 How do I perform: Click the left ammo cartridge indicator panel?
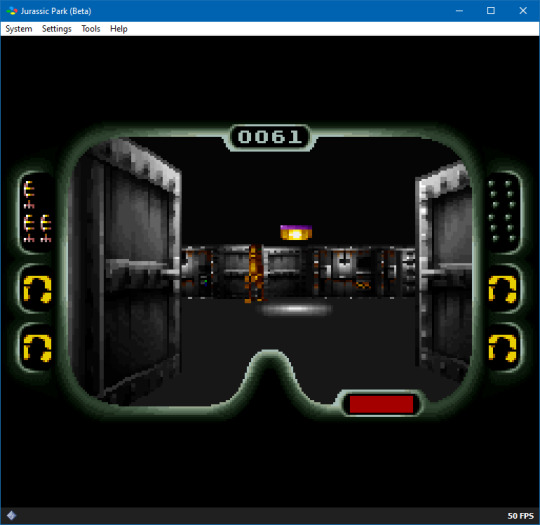[37, 212]
